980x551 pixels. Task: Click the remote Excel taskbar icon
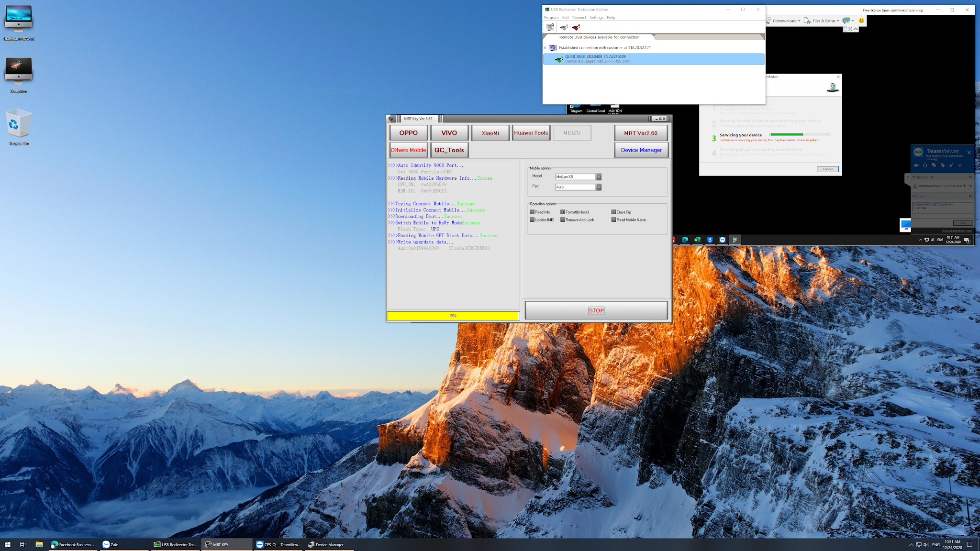(697, 240)
